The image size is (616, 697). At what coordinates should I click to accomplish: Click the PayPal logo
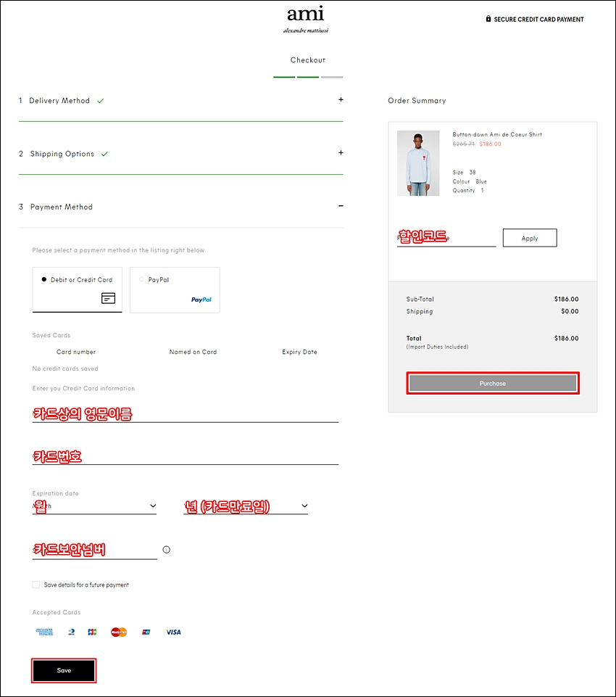click(201, 300)
